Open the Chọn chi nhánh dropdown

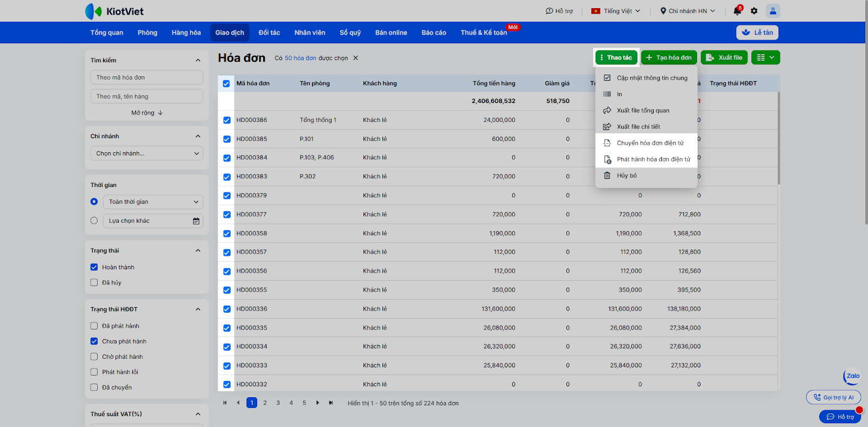click(147, 153)
